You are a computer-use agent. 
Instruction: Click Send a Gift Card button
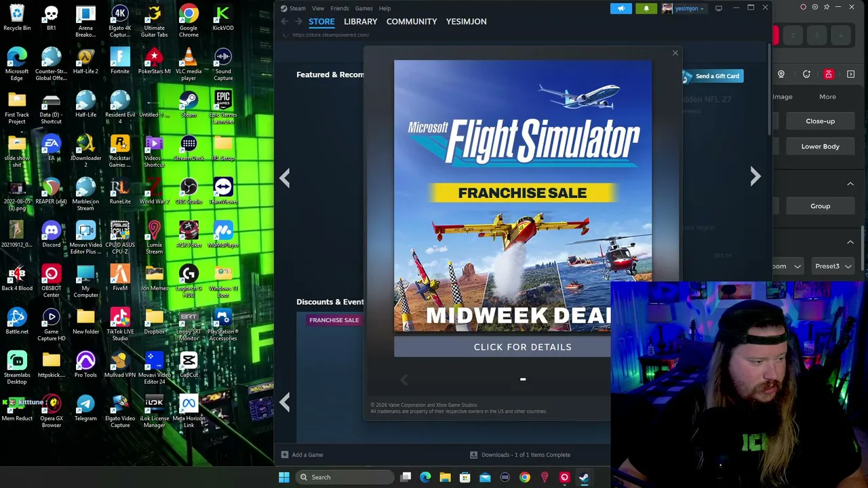[x=712, y=76]
